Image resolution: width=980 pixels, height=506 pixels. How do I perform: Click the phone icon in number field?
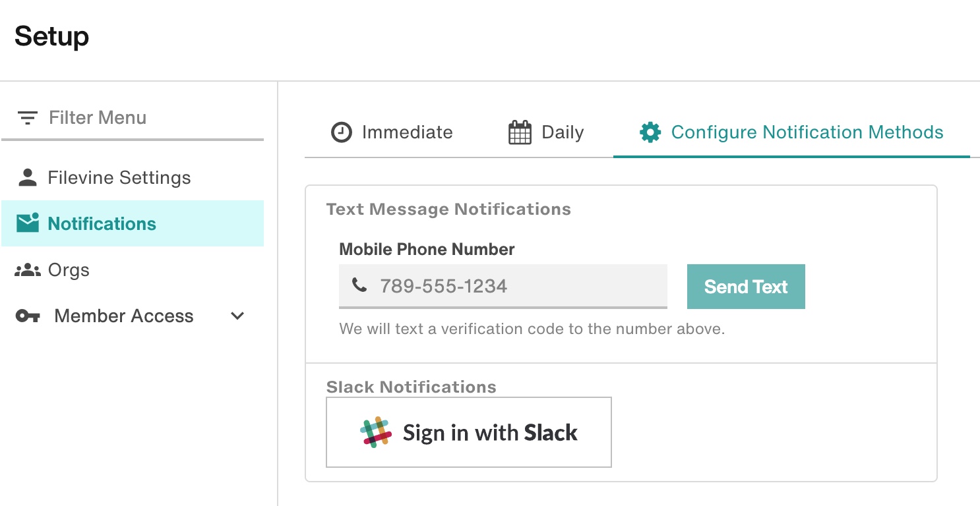coord(359,285)
